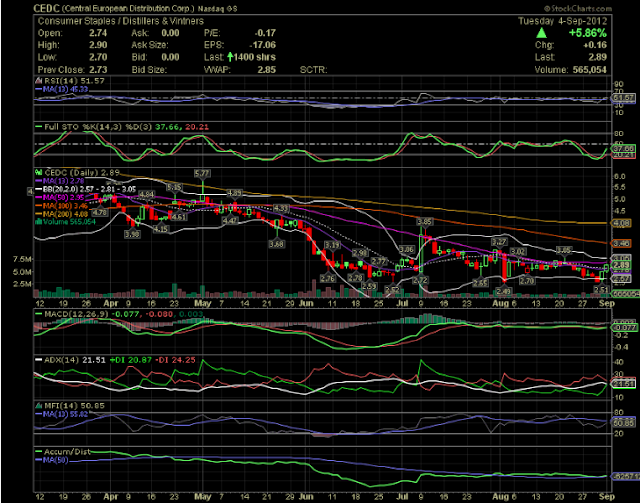Click the candlestick icon before CEDC (Daily)
640x503 pixels.
pyautogui.click(x=39, y=173)
